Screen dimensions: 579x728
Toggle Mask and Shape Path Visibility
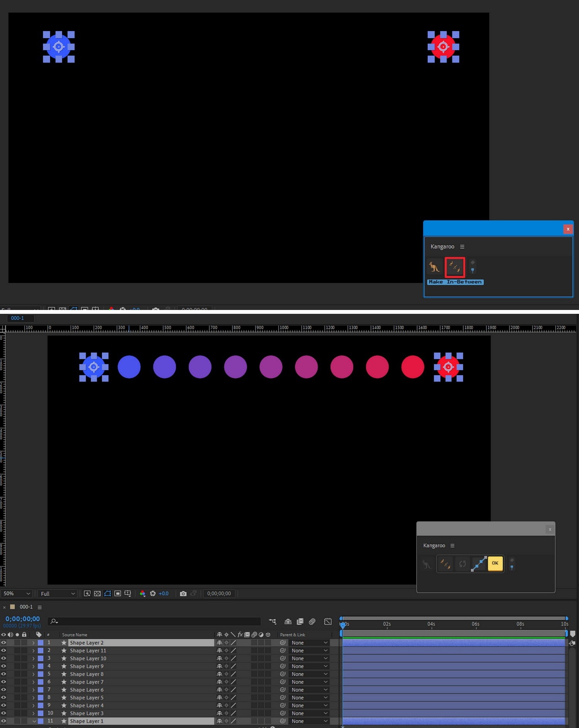(108, 593)
